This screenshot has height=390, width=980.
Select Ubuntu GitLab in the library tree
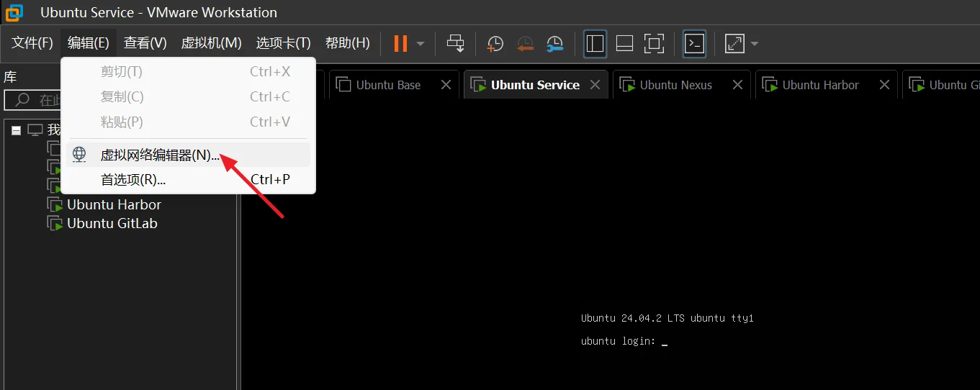point(112,223)
